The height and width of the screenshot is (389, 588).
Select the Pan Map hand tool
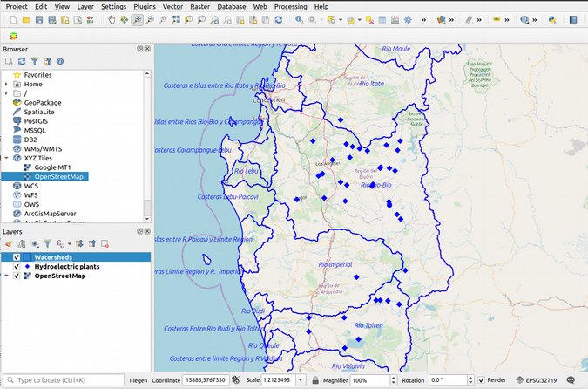pos(112,19)
